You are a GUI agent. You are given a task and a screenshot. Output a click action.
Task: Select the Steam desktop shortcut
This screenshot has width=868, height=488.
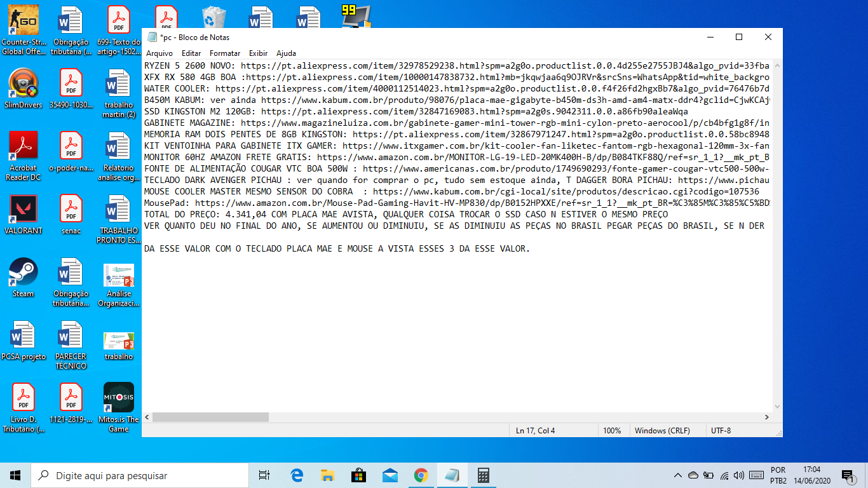(24, 278)
